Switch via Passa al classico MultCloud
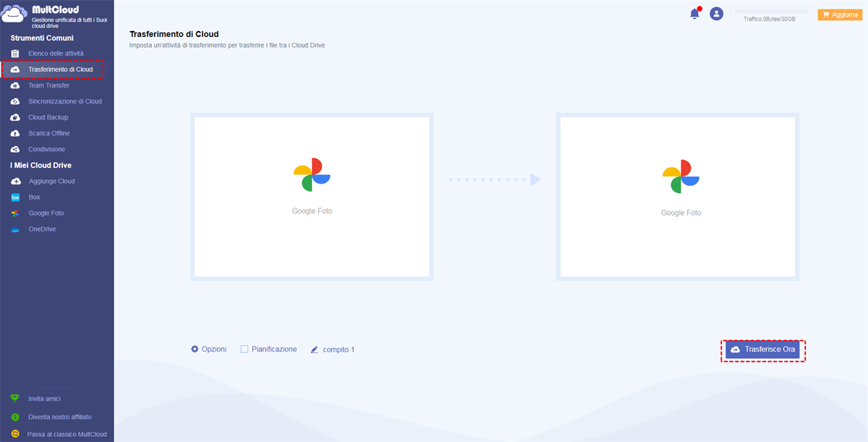The image size is (868, 442). click(67, 434)
